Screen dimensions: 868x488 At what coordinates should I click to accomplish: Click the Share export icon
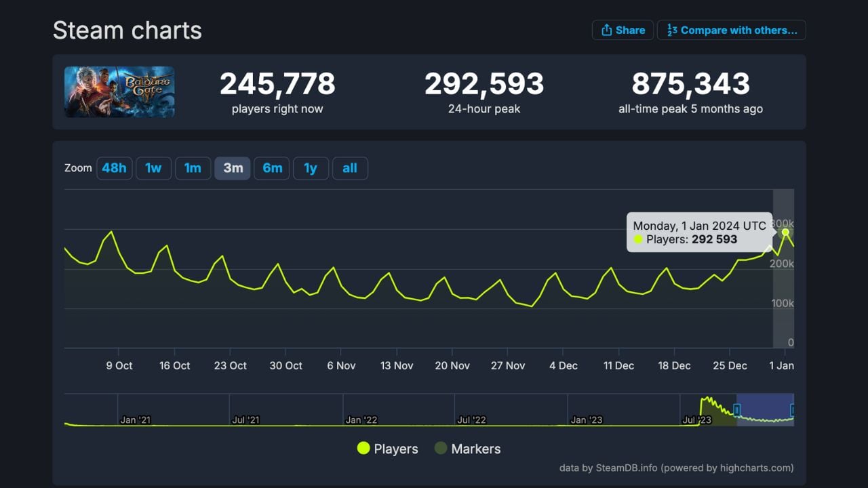[x=606, y=30]
